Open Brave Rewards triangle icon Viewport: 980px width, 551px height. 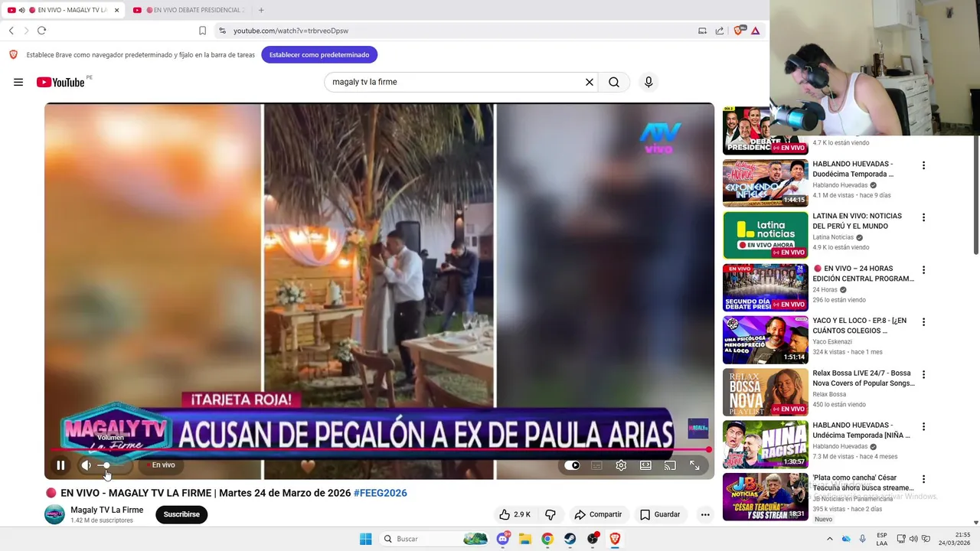point(755,31)
